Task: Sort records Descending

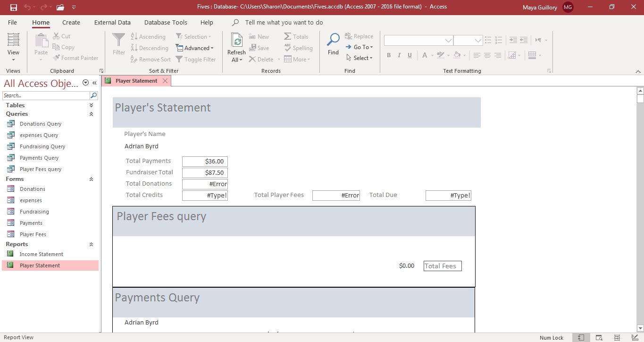Action: (150, 48)
